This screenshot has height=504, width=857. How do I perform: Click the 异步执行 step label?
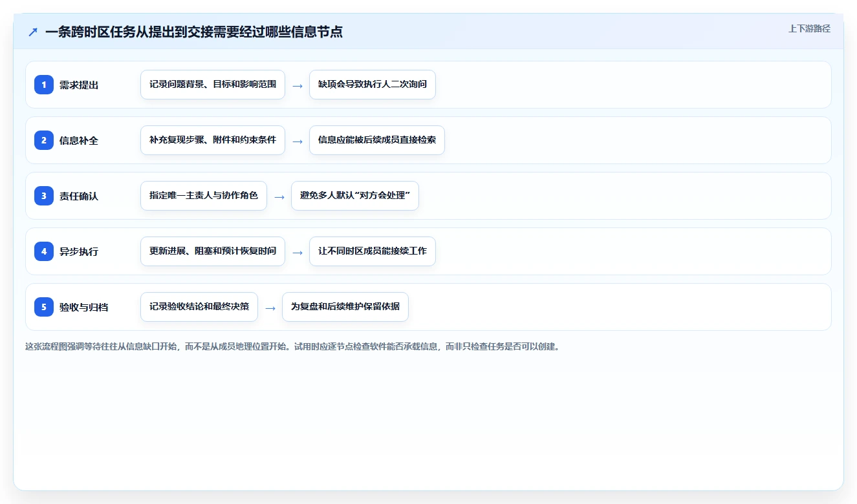[x=79, y=251]
